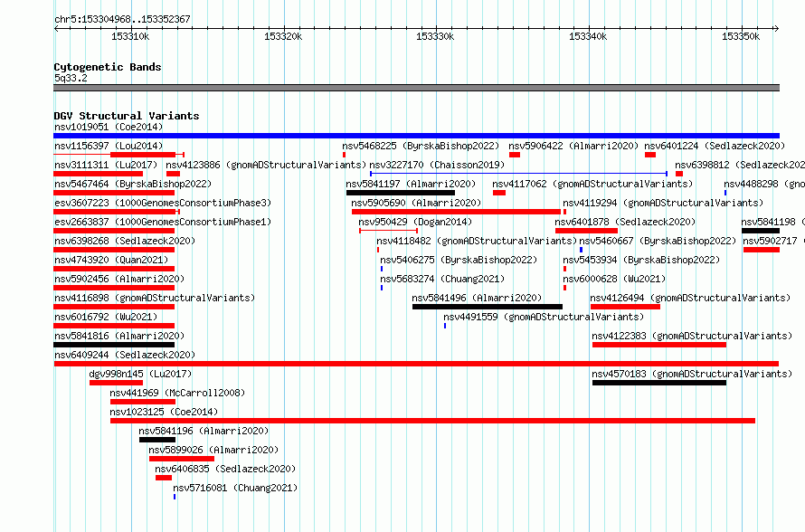The width and height of the screenshot is (805, 532).
Task: Select nsv6000628 (Wu2021) label
Action: tap(614, 279)
